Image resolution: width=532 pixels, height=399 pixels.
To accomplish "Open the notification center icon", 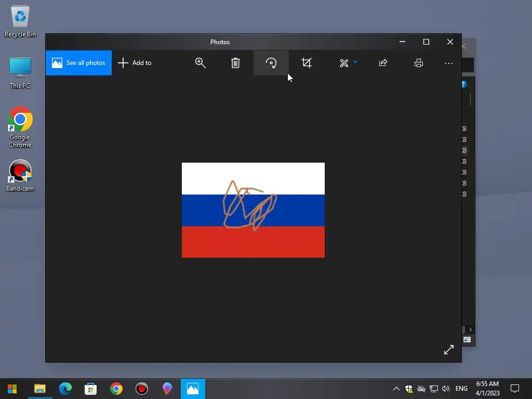I will pos(515,389).
